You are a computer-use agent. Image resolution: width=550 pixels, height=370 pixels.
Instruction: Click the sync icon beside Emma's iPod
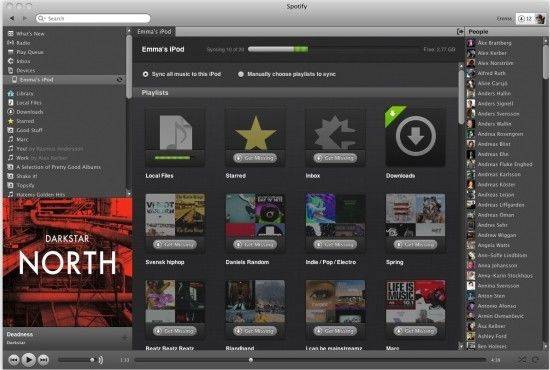119,80
